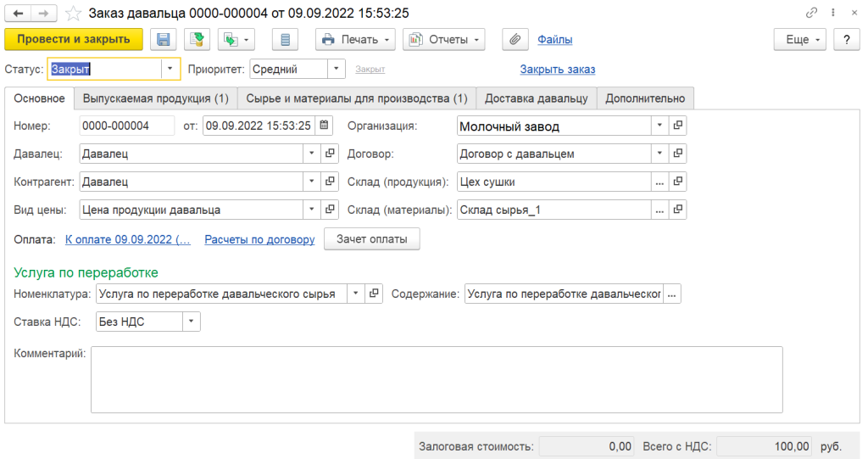Image resolution: width=868 pixels, height=459 pixels.
Task: Close the document window with X
Action: point(854,13)
